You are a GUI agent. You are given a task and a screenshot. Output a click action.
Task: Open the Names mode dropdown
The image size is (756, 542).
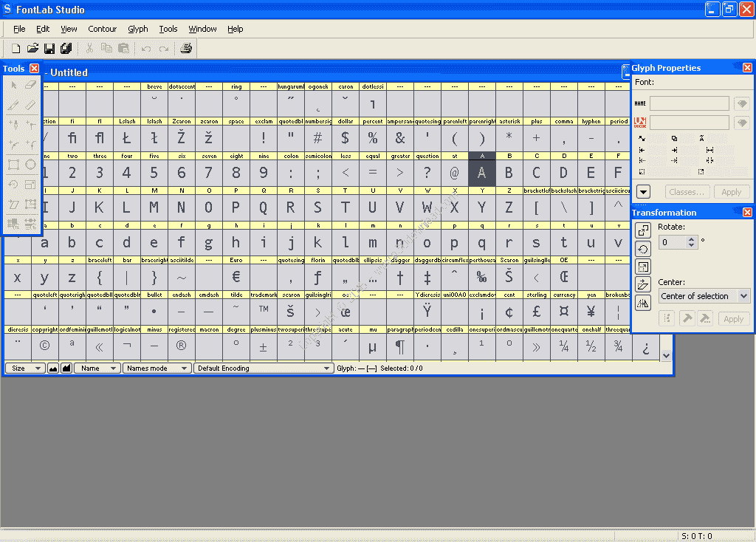coord(157,368)
